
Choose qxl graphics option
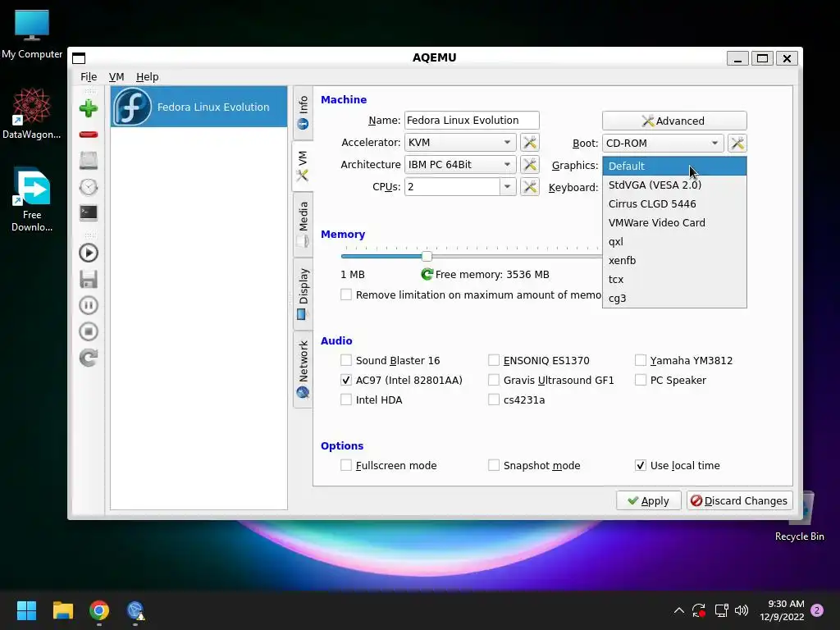click(674, 242)
